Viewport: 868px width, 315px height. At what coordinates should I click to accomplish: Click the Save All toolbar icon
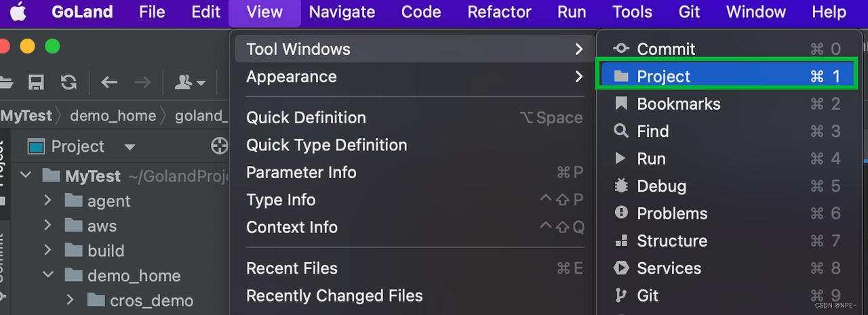pos(36,83)
